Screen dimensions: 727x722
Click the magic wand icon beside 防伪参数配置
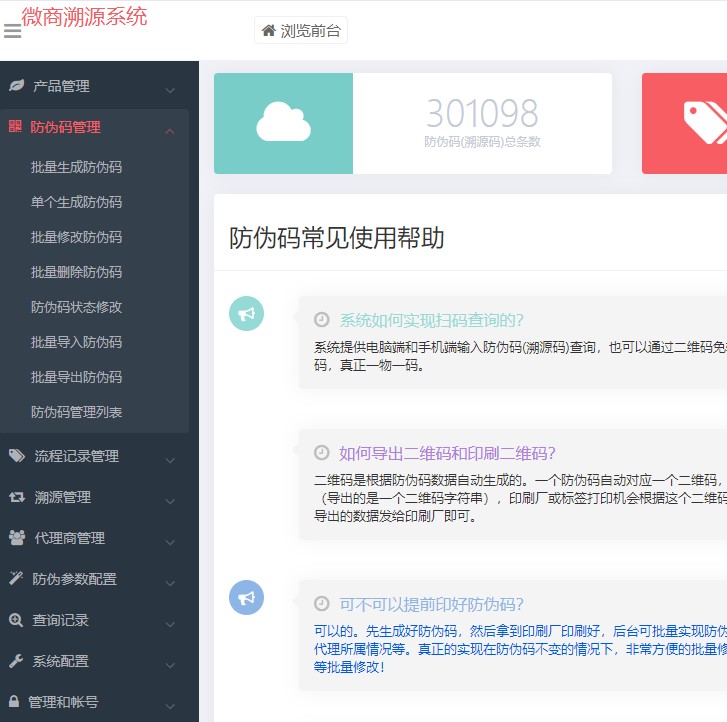(x=16, y=578)
